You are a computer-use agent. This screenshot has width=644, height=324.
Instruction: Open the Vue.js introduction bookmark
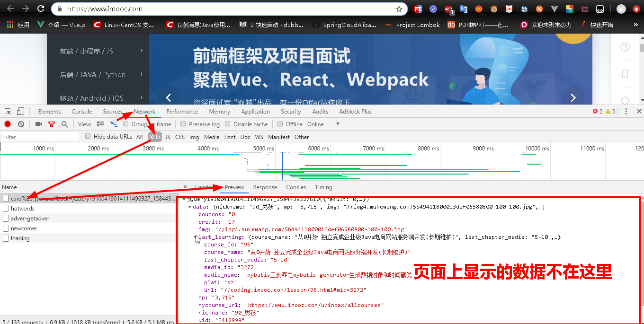coord(61,25)
